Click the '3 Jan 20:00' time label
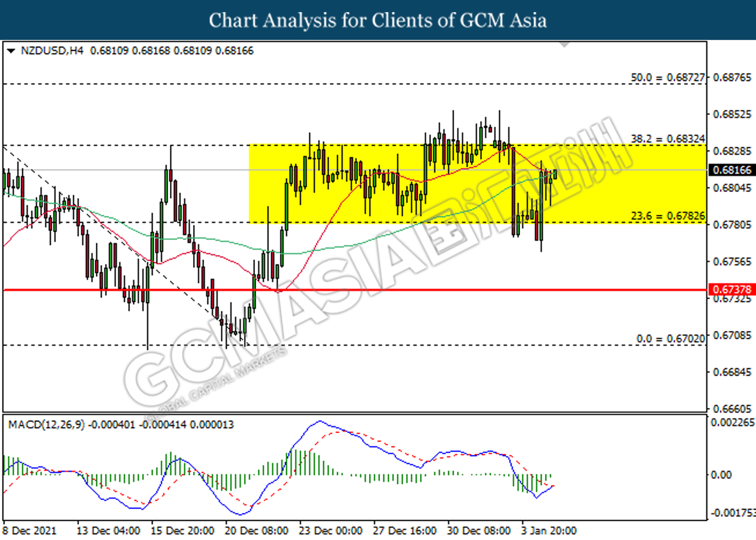Screen dimensions: 756x540 point(549,531)
